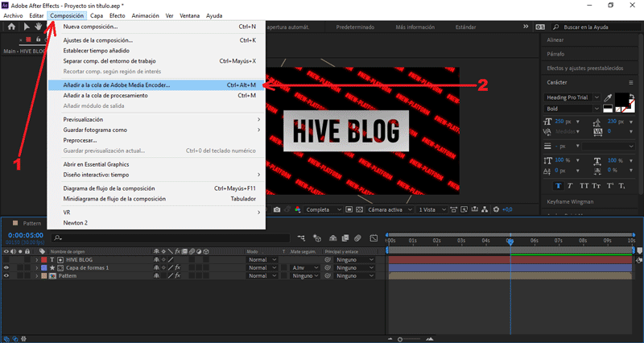Viewport: 644px width, 343px height.
Task: Expand the Capa de formas 1 layer
Action: click(x=36, y=268)
